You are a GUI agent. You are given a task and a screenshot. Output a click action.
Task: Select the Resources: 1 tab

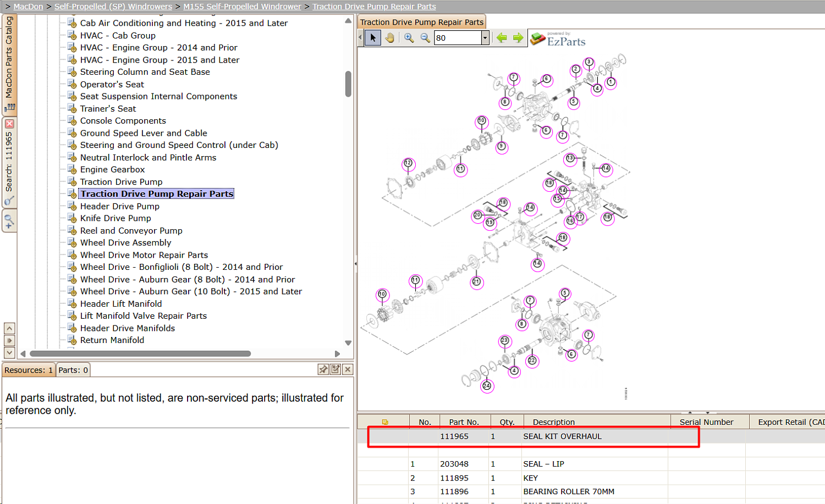[29, 370]
